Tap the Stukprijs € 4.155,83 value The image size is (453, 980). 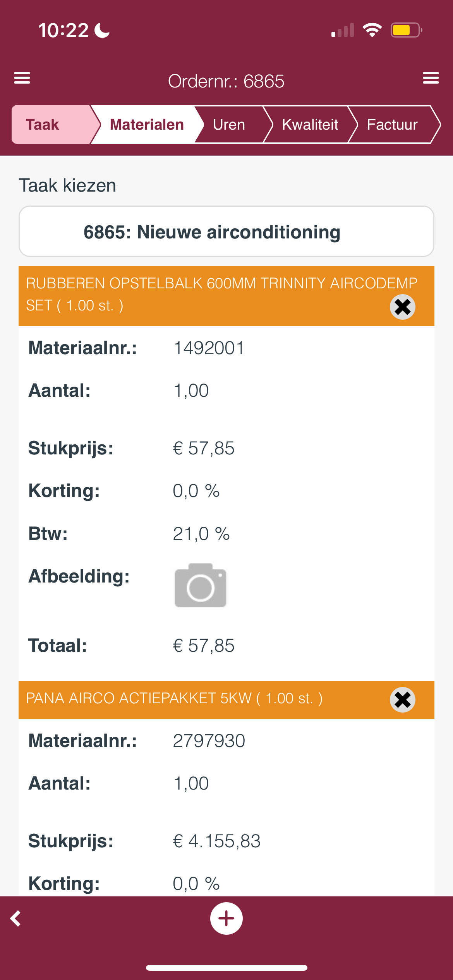coord(217,841)
